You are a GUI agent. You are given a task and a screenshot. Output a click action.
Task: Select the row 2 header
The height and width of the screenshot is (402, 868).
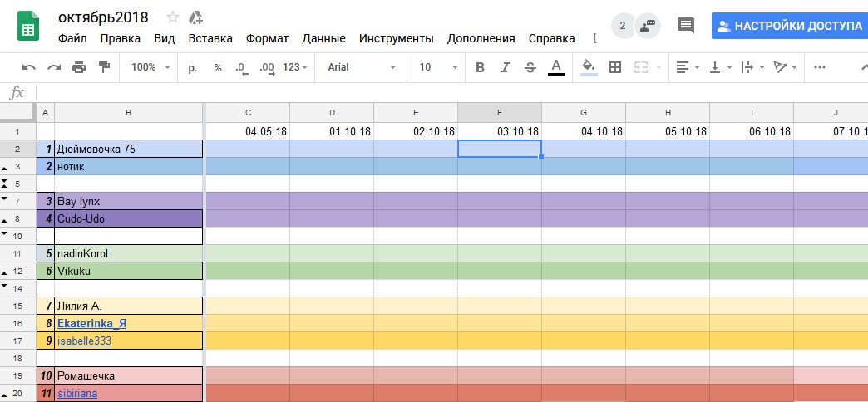[x=17, y=149]
